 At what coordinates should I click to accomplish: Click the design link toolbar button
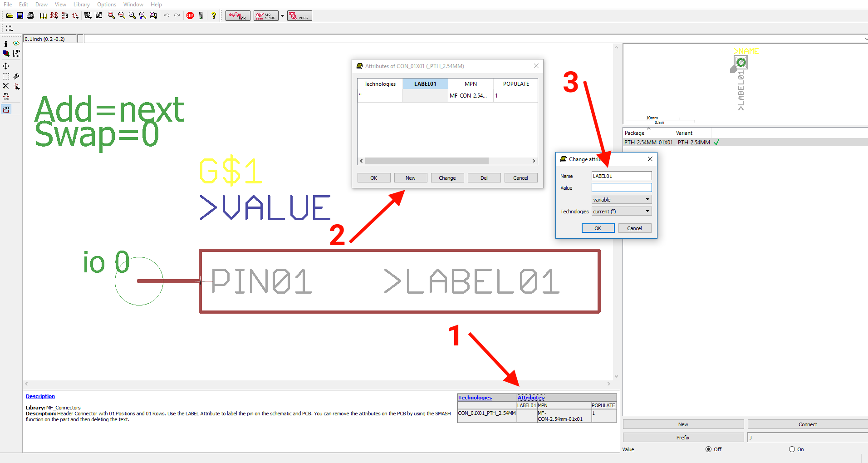click(x=238, y=16)
